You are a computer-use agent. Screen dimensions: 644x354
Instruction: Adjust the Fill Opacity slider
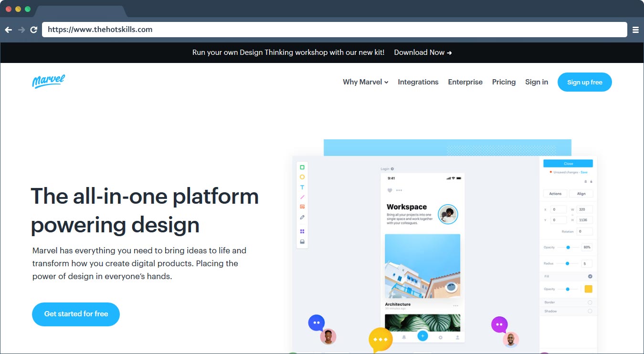(x=568, y=289)
